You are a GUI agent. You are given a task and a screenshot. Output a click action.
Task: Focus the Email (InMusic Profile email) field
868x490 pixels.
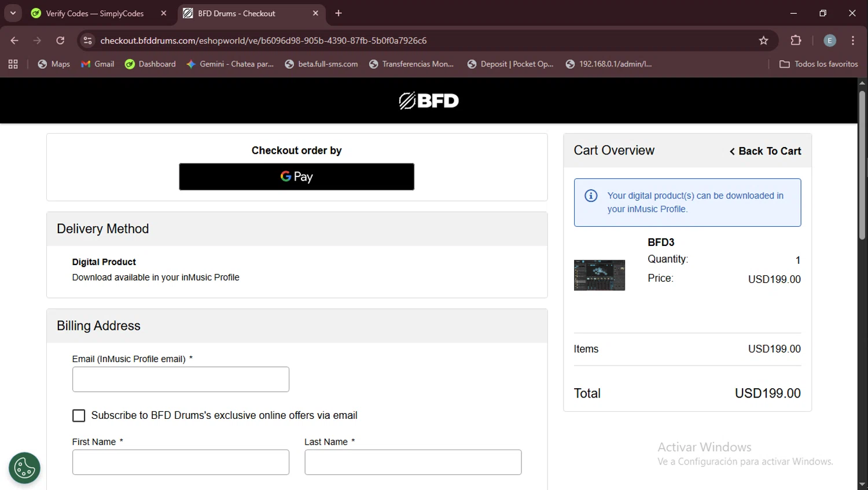(x=181, y=380)
